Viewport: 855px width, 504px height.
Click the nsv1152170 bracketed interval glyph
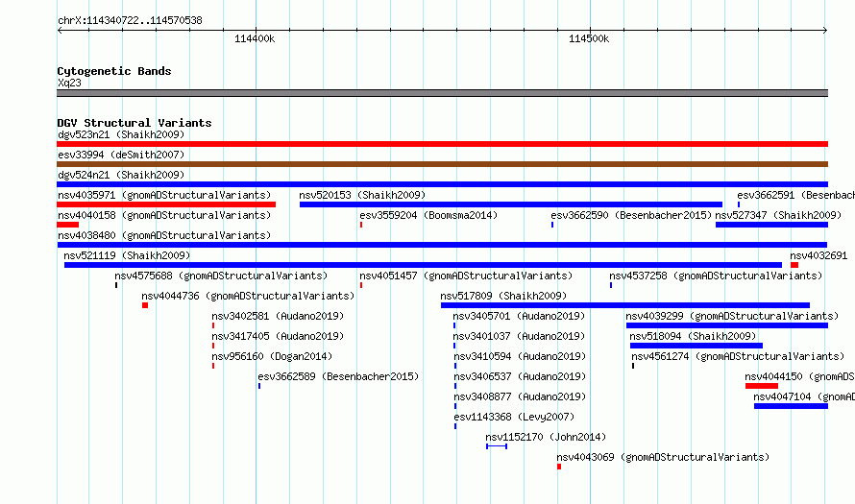[497, 446]
